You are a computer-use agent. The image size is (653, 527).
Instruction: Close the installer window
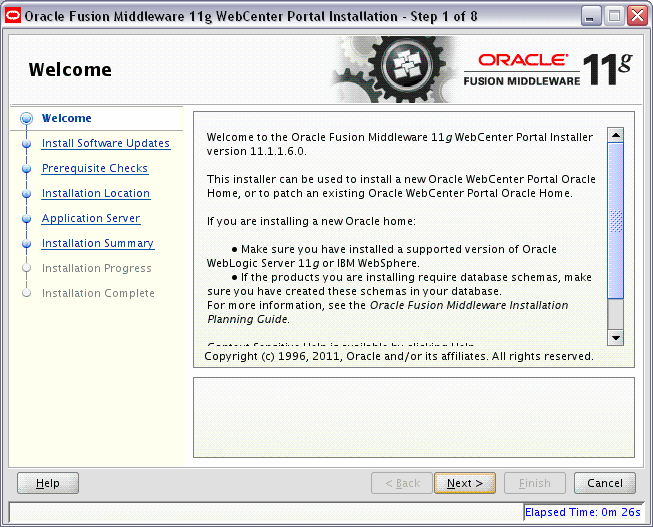pos(638,16)
